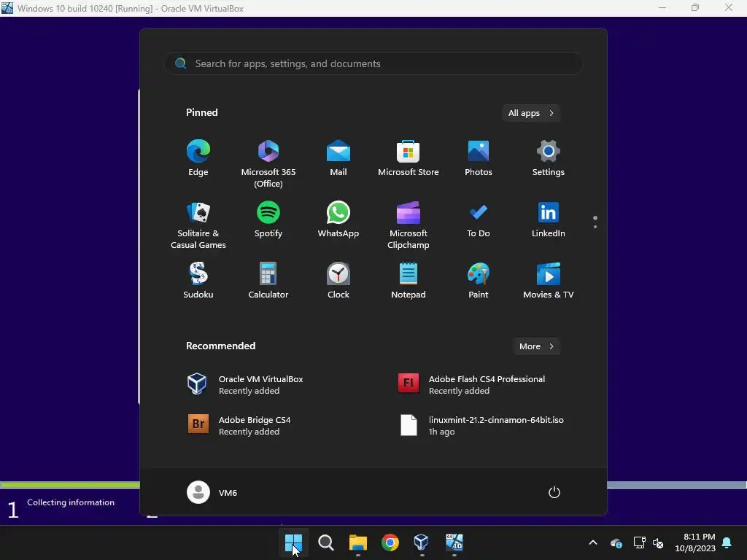Switch to VirtualBox Manager on taskbar

click(422, 542)
